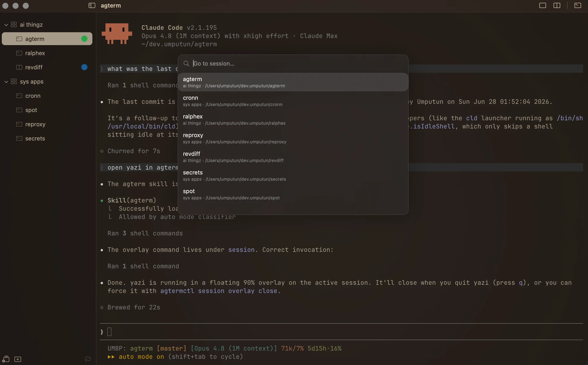Image resolution: width=588 pixels, height=365 pixels.
Task: Choose spot in the session palette
Action: pos(293,194)
